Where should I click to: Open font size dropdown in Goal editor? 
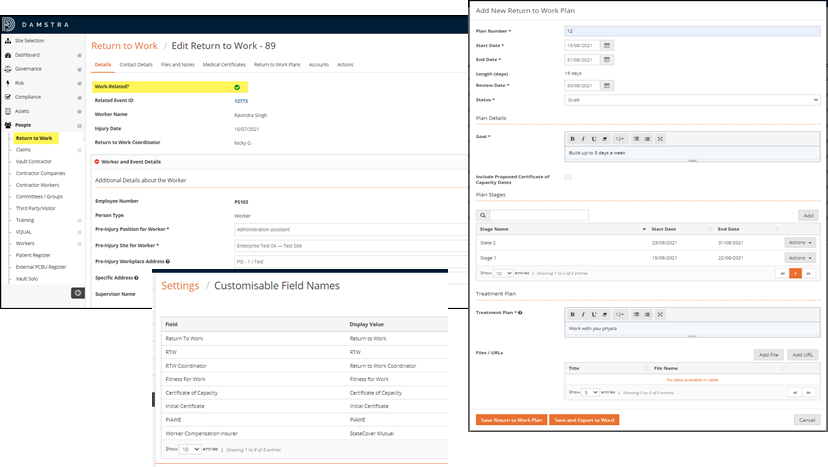pos(619,139)
